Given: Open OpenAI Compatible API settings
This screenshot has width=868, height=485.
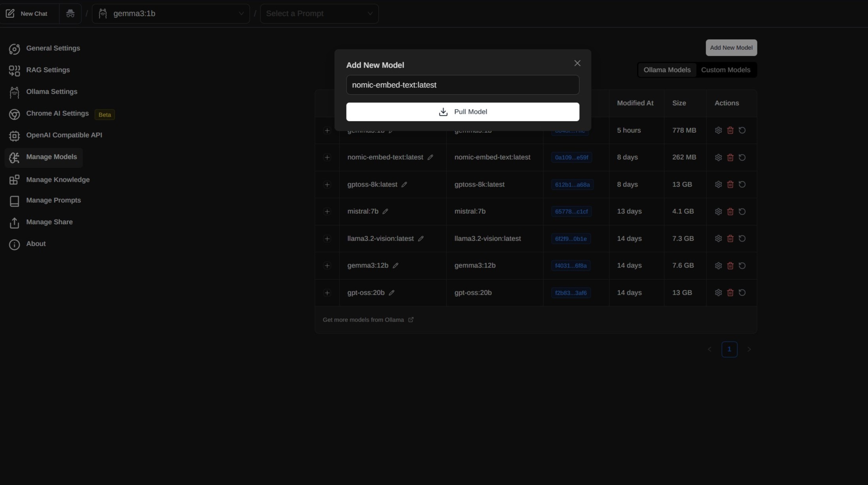Looking at the screenshot, I should tap(56, 135).
